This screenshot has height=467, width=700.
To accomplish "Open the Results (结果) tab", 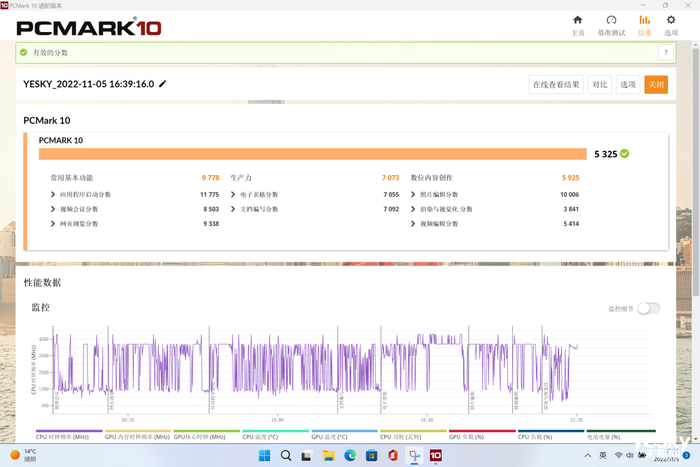I will [x=644, y=25].
